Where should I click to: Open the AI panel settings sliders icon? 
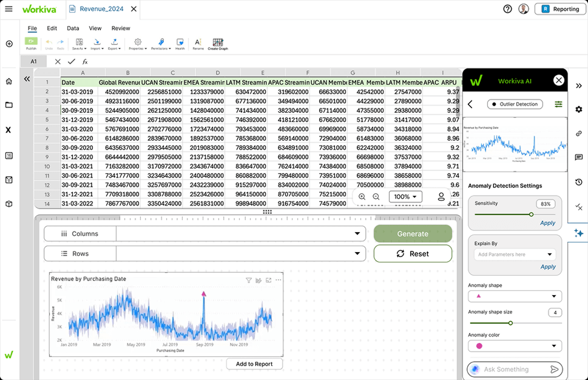[558, 104]
